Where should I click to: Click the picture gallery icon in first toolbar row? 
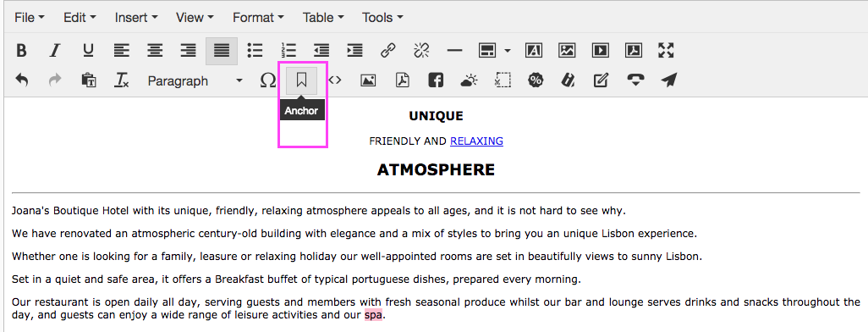567,51
